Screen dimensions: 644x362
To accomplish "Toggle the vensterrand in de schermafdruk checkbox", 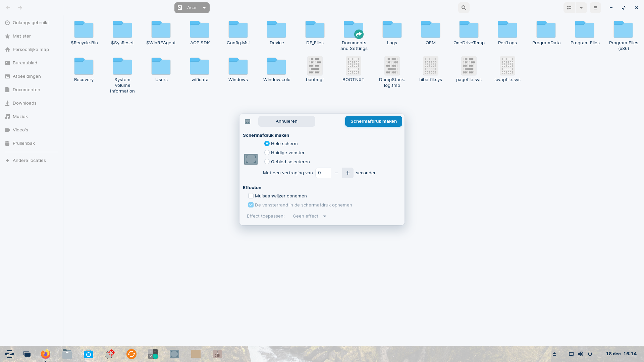I will point(251,205).
